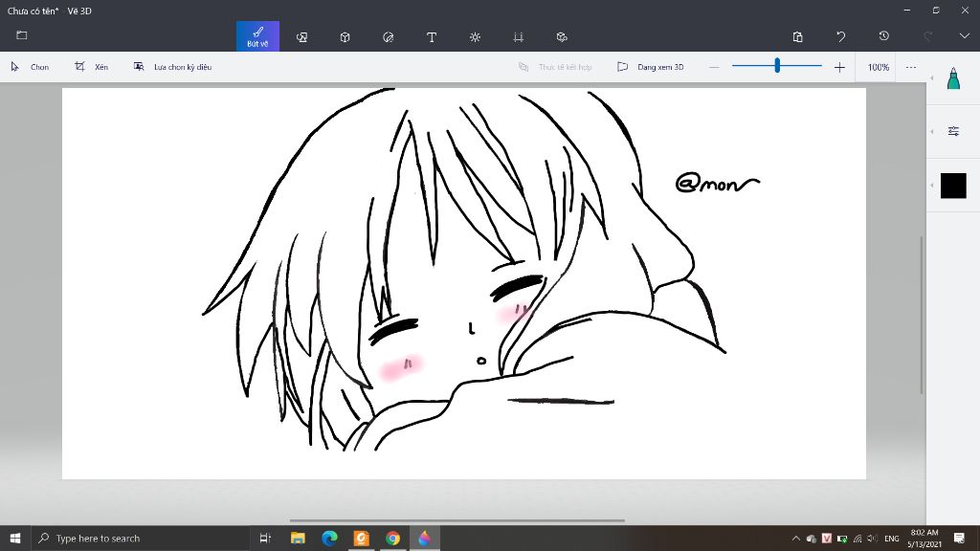
Task: Click the battery tray icon
Action: coord(842,539)
